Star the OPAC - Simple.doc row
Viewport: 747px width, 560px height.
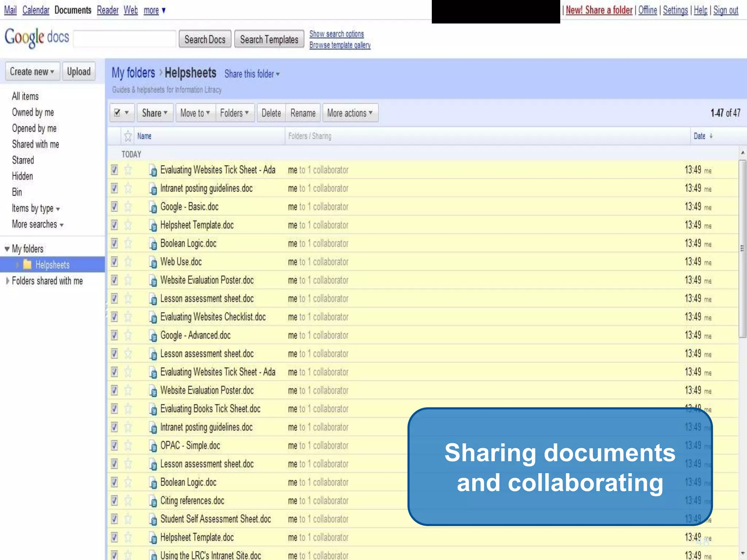point(128,446)
